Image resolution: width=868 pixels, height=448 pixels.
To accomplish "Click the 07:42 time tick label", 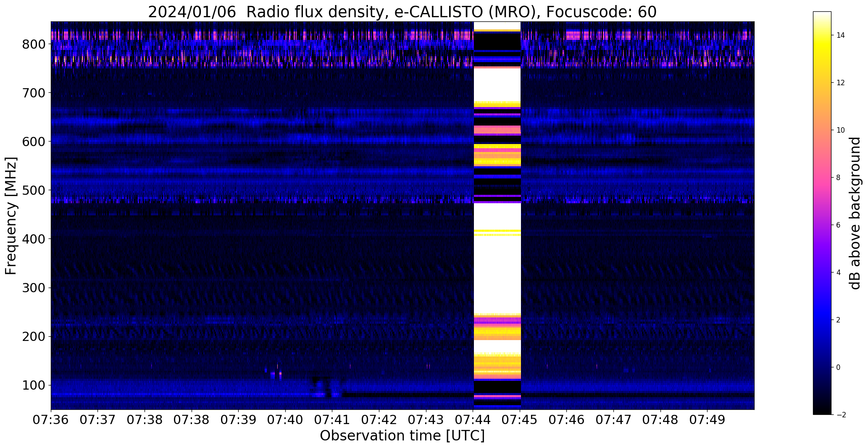I will tap(379, 420).
